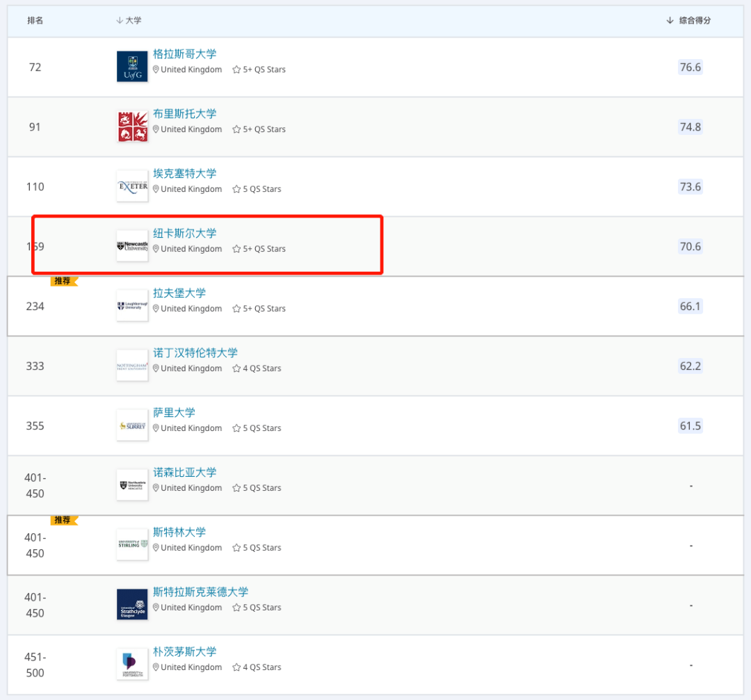
Task: Click the University of Stirling logo
Action: (x=132, y=545)
